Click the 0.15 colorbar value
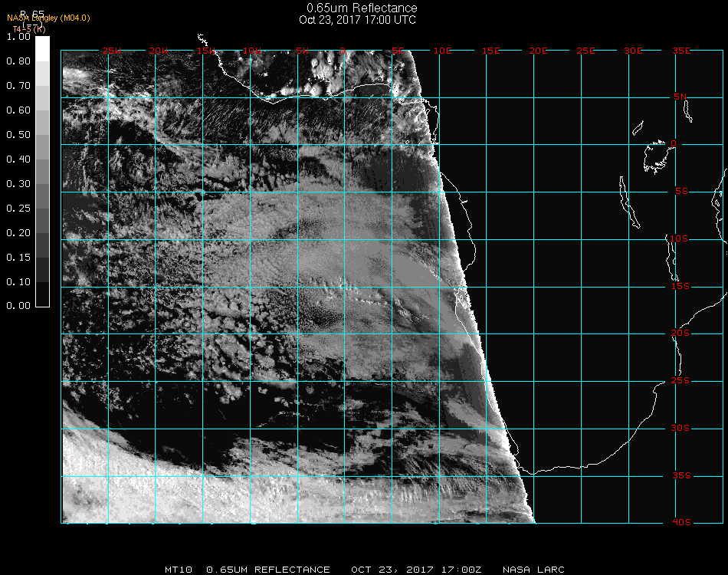This screenshot has height=575, width=728. 18,258
